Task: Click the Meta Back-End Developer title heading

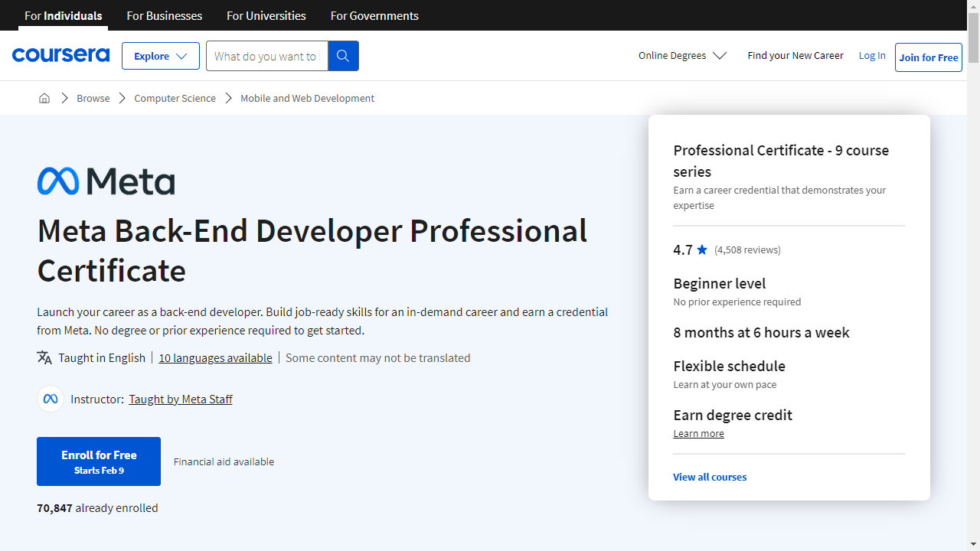Action: coord(312,250)
